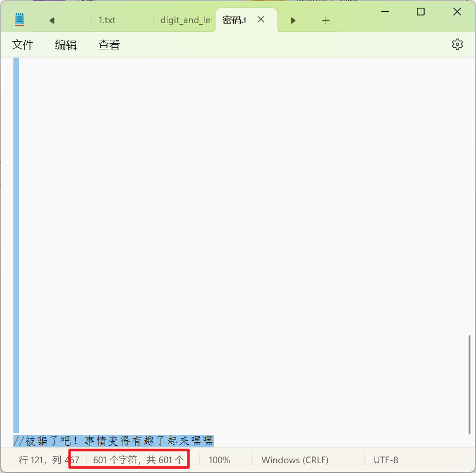
Task: Open the 编辑 menu
Action: (66, 45)
